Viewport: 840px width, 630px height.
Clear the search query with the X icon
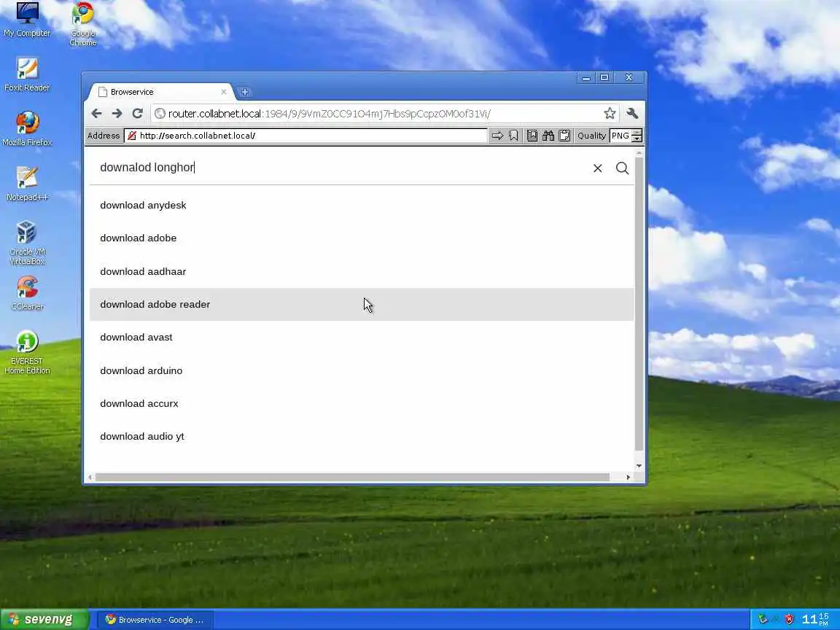pos(597,168)
